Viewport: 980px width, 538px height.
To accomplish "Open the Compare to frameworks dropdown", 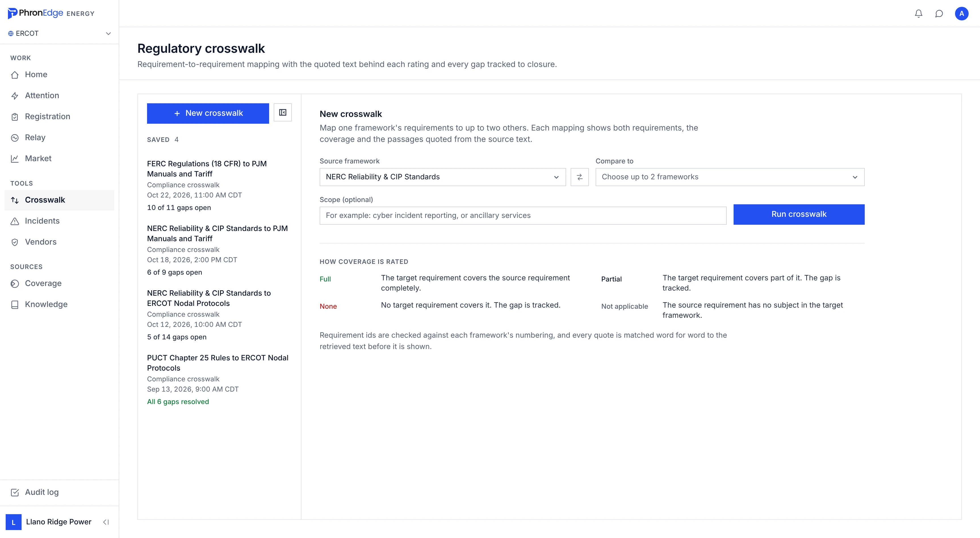I will 730,177.
